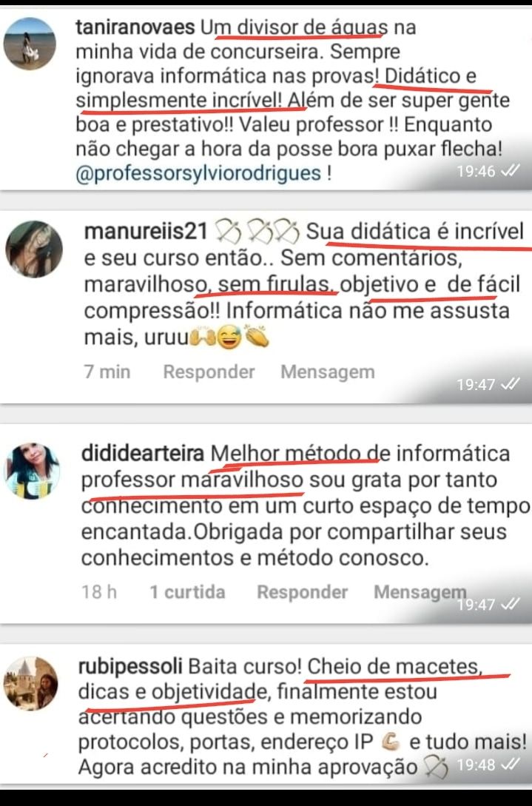
Task: Send Mensagem to dididearteira
Action: tap(420, 592)
